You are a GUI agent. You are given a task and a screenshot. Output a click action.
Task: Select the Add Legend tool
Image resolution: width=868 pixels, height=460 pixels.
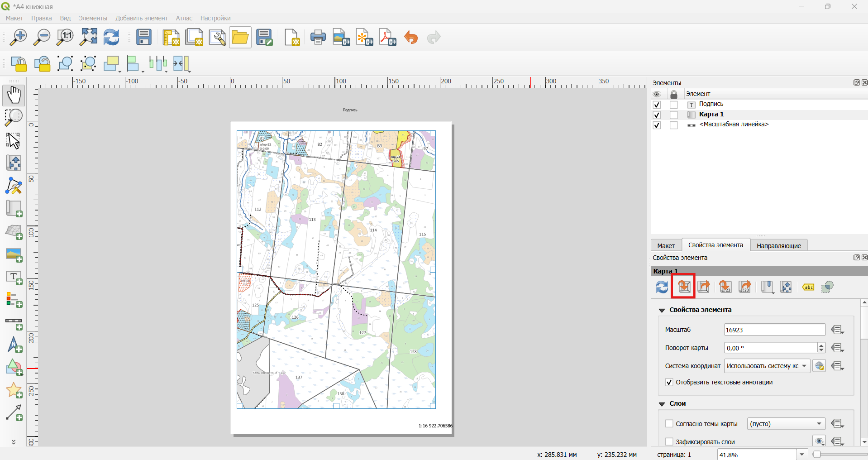(x=14, y=300)
